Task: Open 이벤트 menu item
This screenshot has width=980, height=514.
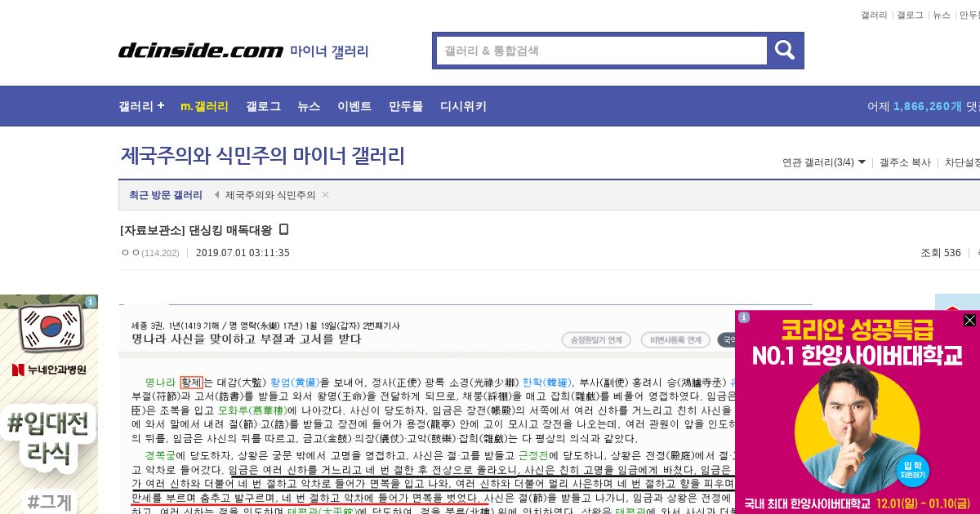Action: coord(354,106)
